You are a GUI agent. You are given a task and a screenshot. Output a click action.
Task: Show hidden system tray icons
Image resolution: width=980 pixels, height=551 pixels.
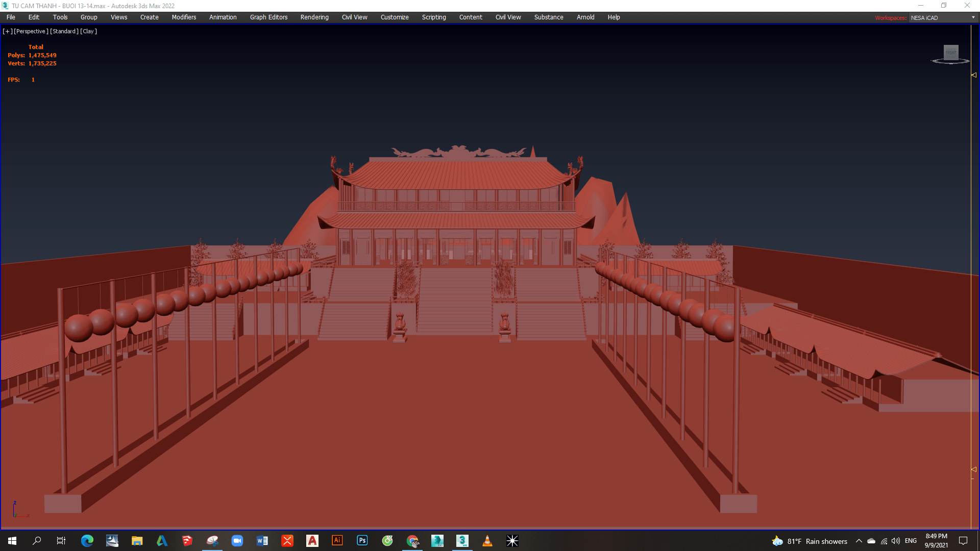[x=859, y=541]
